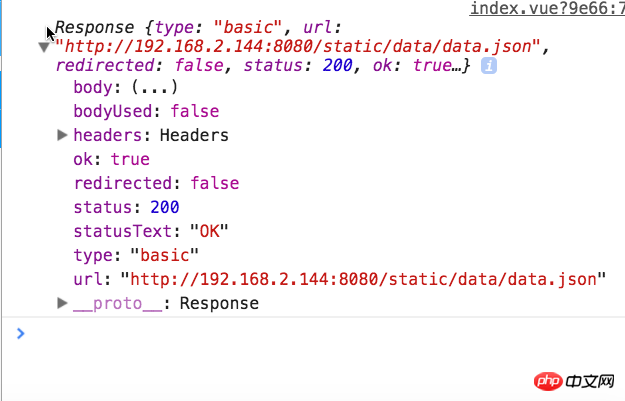Click the Headers object value
This screenshot has width=625, height=401.
tap(194, 135)
